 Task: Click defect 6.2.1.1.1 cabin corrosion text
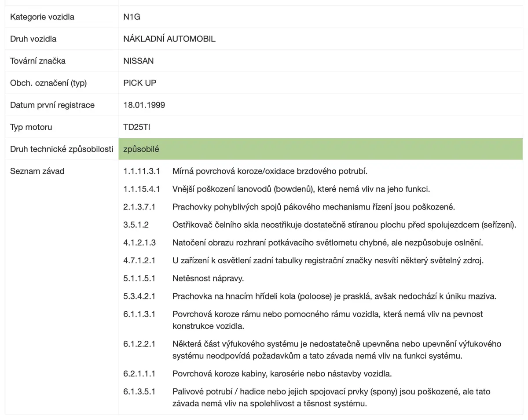click(282, 374)
